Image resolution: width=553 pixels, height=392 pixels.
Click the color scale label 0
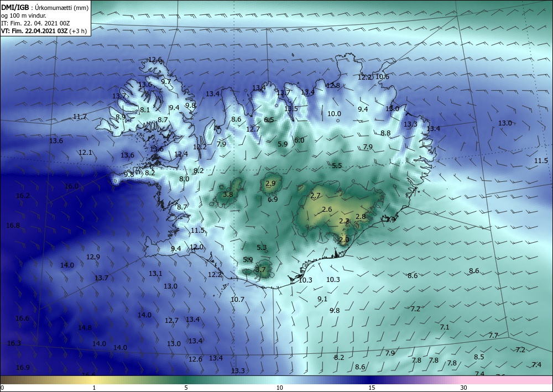pos(2,388)
